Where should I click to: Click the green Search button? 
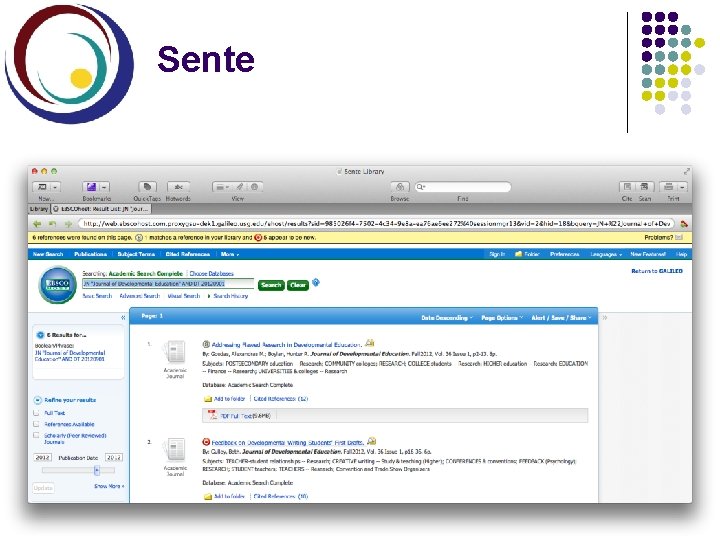271,285
